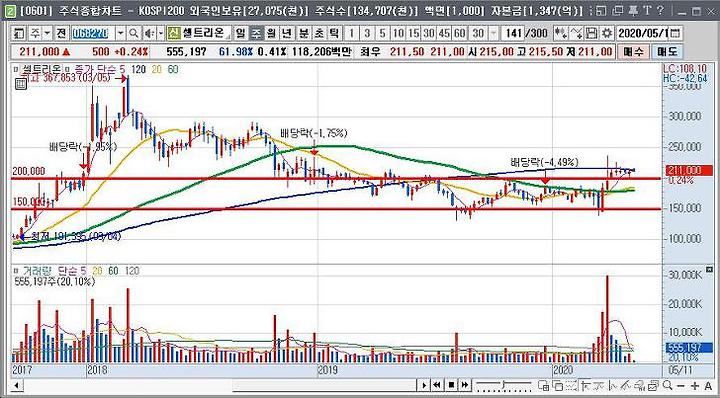
Task: Click the grid icon under 셀트리온 legend
Action: [x=21, y=84]
